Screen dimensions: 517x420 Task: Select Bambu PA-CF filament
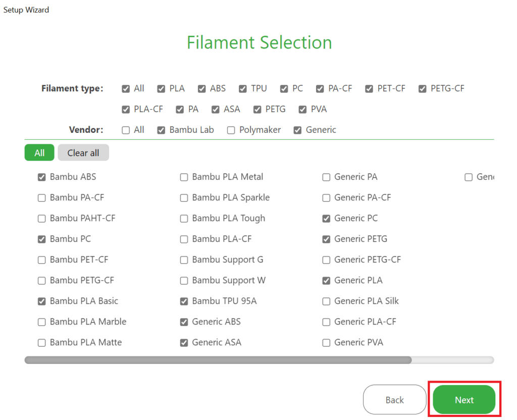tap(41, 198)
